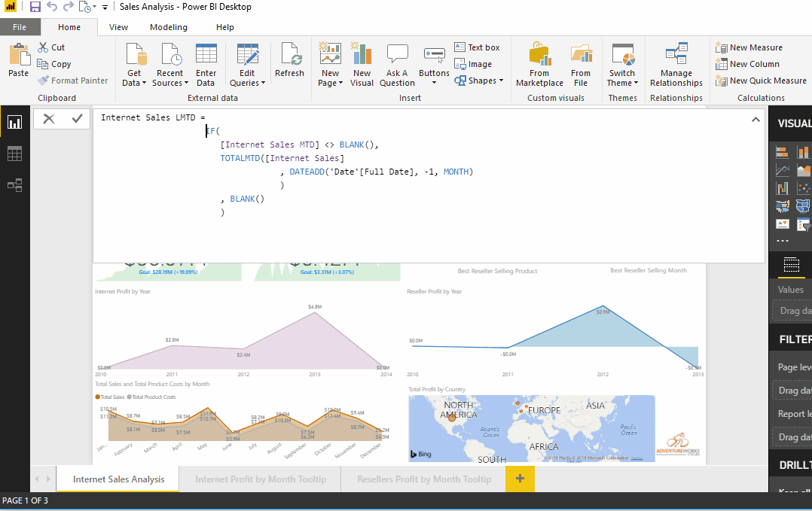The height and width of the screenshot is (511, 812).
Task: Open the Shapes dropdown
Action: point(502,81)
